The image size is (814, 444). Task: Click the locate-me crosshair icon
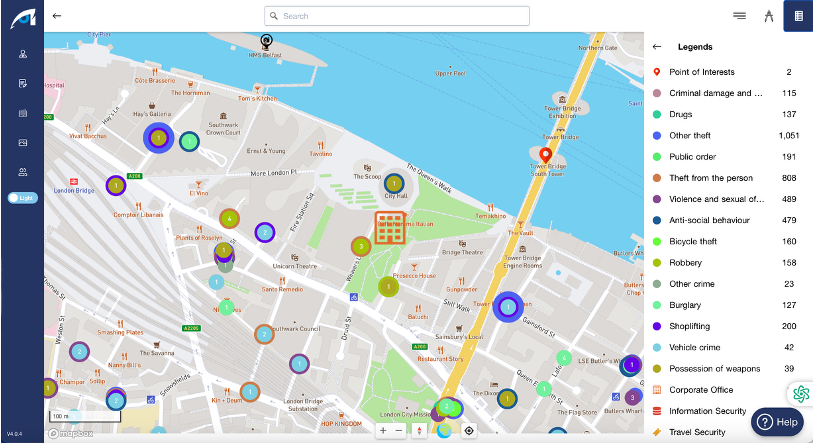pos(468,431)
